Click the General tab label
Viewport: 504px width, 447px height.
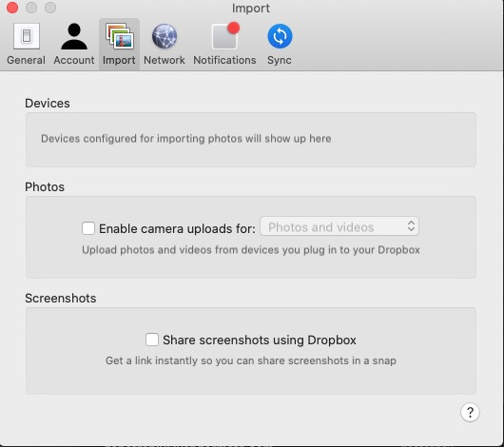[x=26, y=60]
